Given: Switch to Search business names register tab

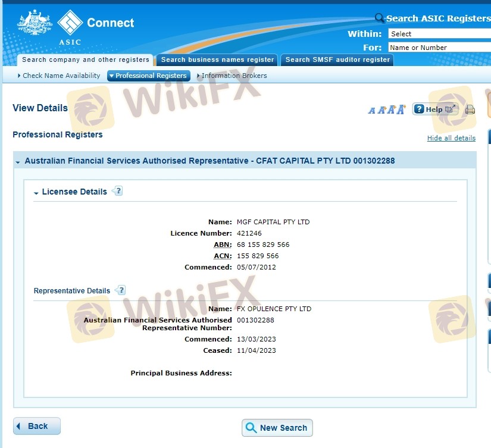Looking at the screenshot, I should click(217, 59).
